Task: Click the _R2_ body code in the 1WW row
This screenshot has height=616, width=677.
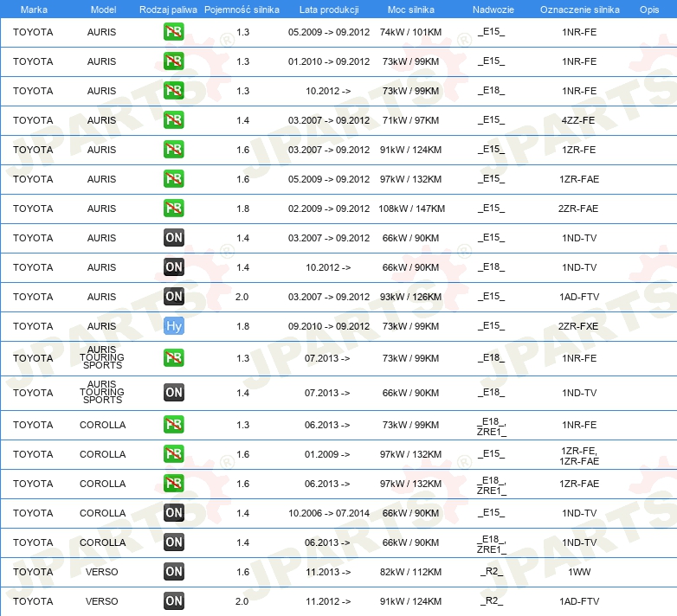Action: [492, 572]
